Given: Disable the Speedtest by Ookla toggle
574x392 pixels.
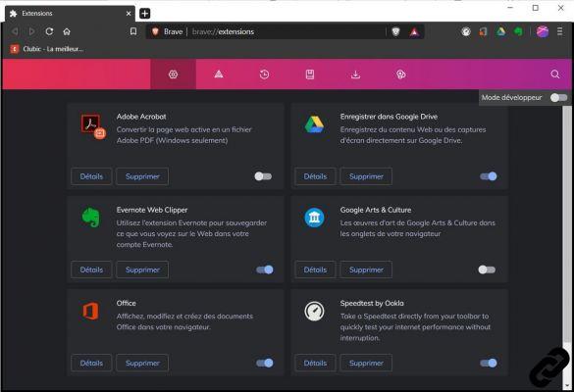Looking at the screenshot, I should tap(489, 364).
